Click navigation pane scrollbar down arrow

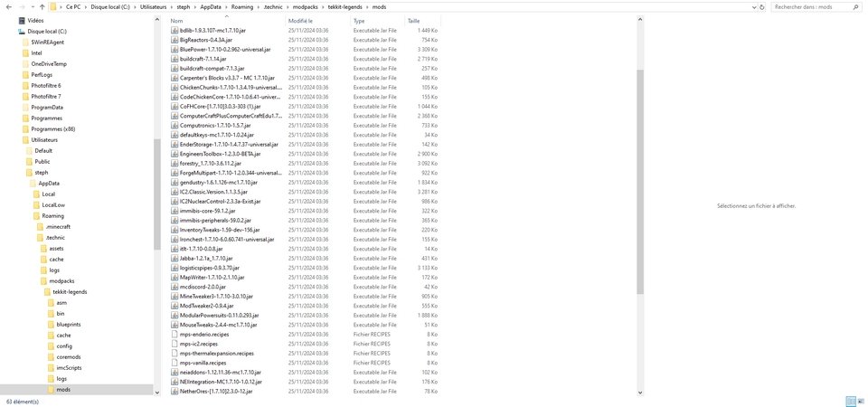coord(156,392)
